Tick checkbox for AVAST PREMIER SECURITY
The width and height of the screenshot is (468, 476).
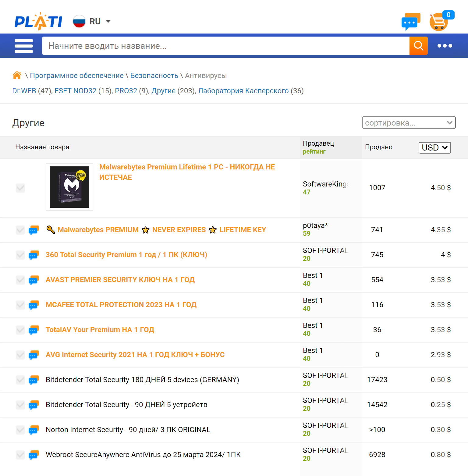coord(20,280)
